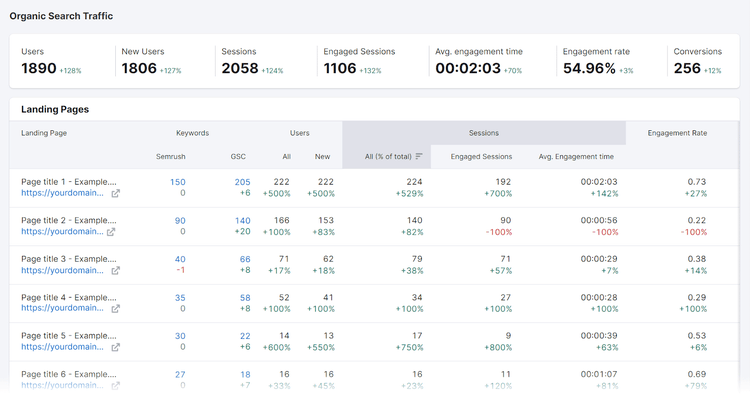Select the Users metric value 1890

tap(39, 68)
